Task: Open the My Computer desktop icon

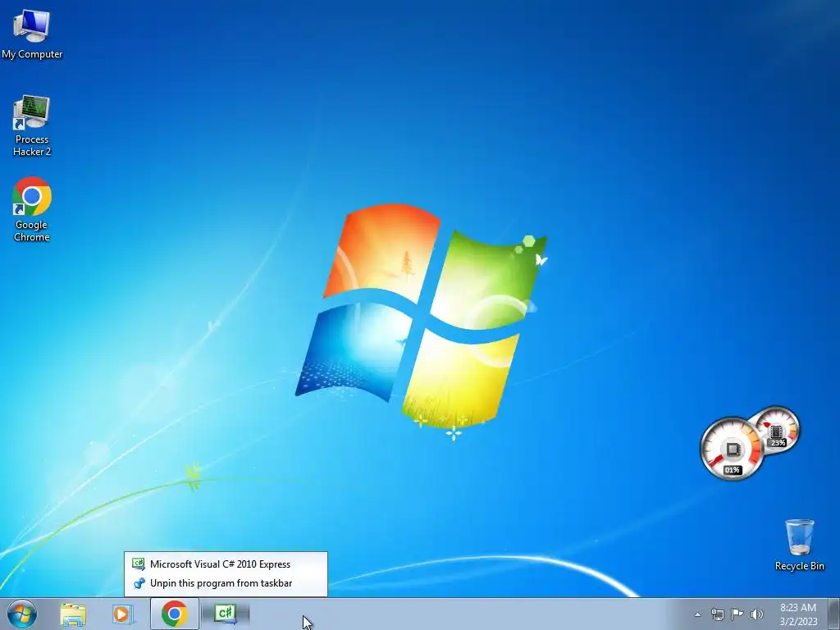Action: [x=32, y=34]
